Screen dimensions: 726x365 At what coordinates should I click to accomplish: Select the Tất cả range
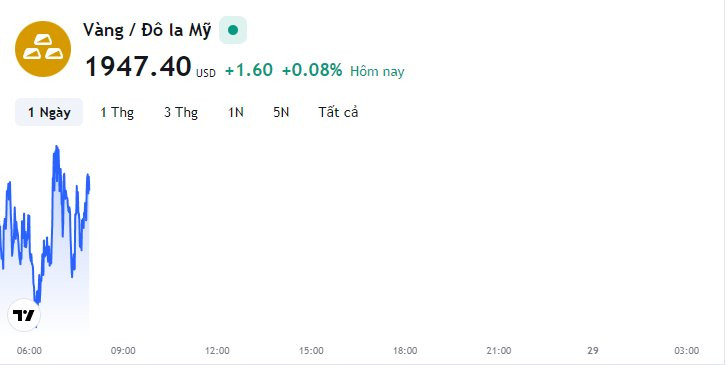point(338,112)
